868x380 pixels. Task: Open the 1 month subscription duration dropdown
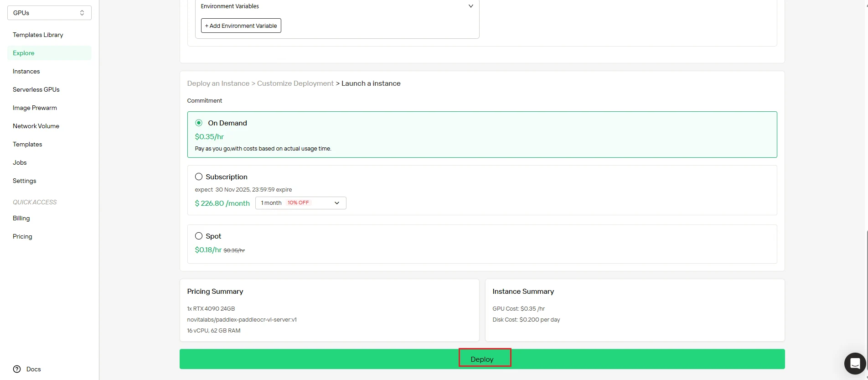(300, 203)
